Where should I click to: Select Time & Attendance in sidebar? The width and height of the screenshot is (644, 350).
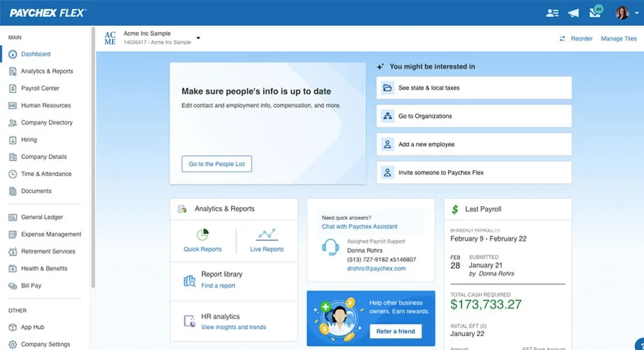pos(46,174)
